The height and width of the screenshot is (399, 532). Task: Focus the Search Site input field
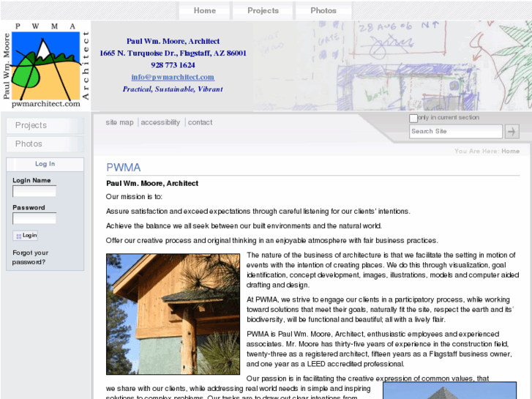456,132
